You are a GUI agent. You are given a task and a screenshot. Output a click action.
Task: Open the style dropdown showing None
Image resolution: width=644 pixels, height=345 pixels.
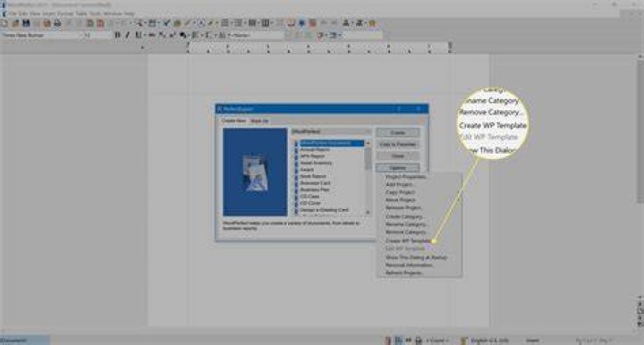pyautogui.click(x=257, y=35)
